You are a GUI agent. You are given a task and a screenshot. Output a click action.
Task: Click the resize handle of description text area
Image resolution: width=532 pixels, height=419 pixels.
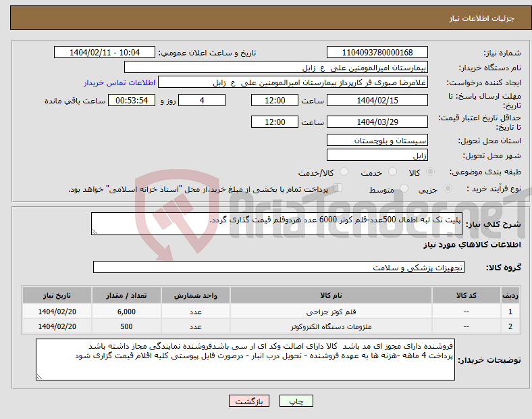tap(95, 232)
